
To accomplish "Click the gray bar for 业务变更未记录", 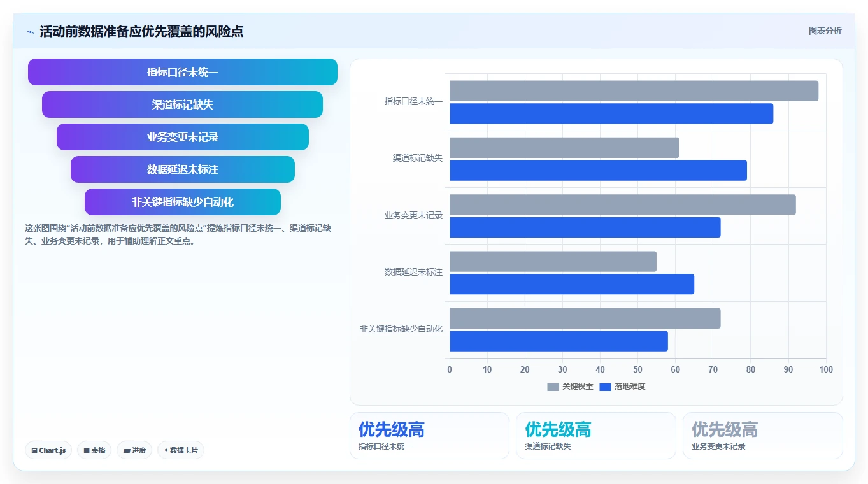I will [x=623, y=204].
